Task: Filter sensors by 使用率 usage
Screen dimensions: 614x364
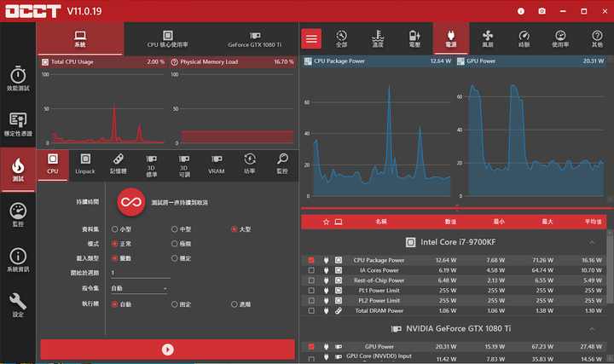Action: (560, 38)
